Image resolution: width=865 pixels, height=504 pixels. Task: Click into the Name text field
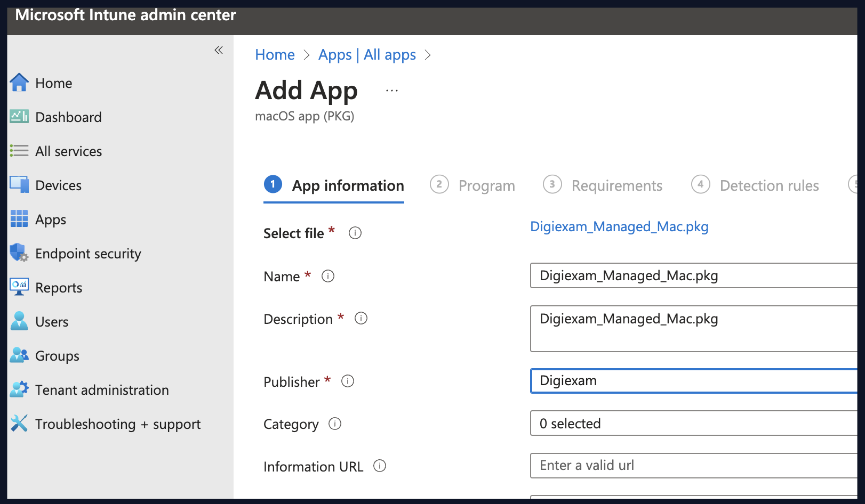pyautogui.click(x=693, y=275)
